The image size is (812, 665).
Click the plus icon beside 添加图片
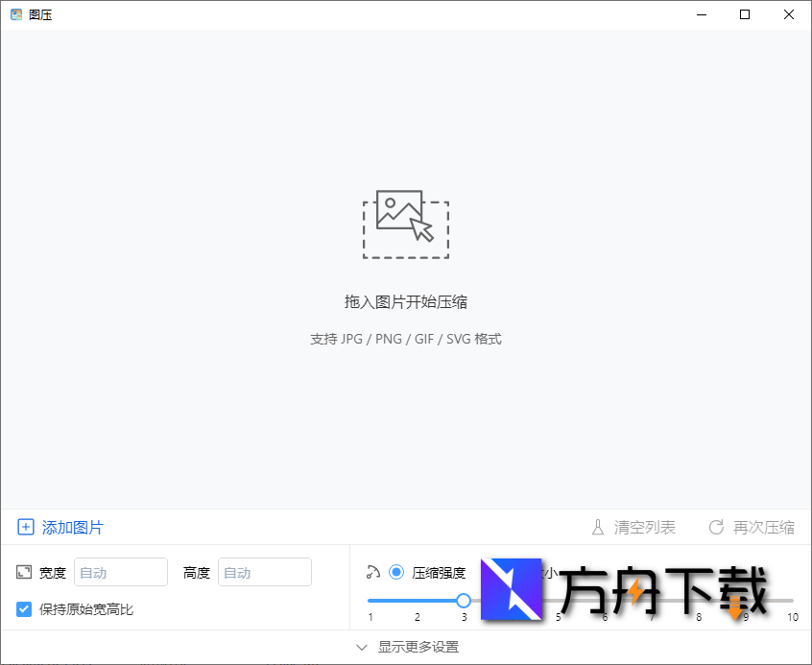[26, 527]
